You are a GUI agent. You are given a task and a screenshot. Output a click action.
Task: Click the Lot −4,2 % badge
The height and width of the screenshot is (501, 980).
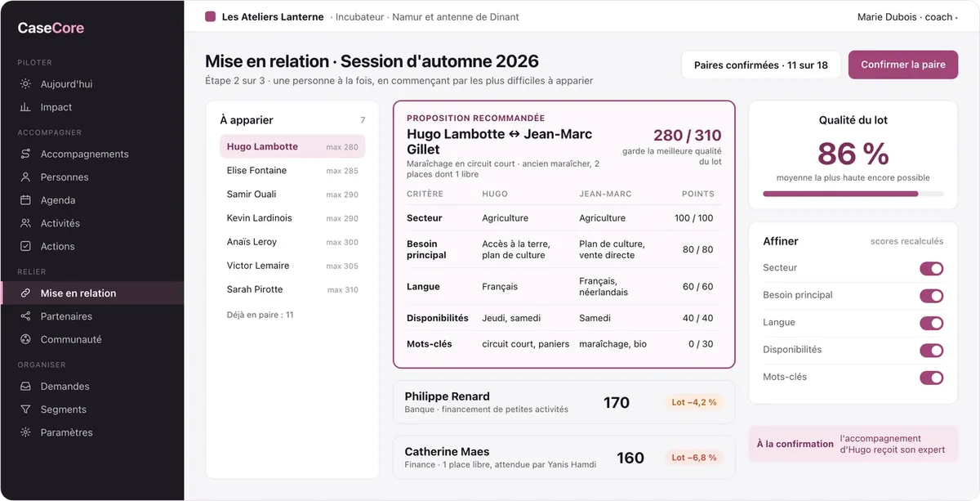693,402
